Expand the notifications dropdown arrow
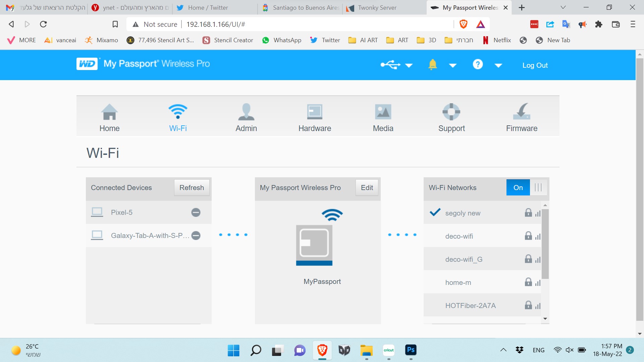Image resolution: width=644 pixels, height=362 pixels. point(453,65)
